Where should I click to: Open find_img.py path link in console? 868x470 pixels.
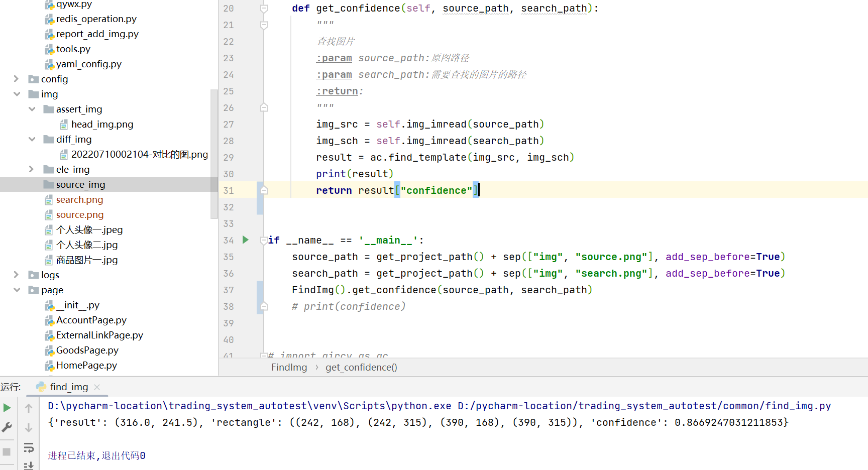[x=644, y=406]
